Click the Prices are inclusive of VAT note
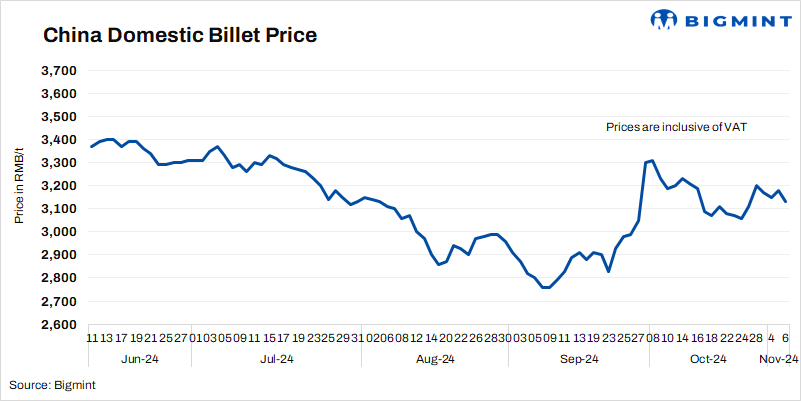 click(677, 127)
